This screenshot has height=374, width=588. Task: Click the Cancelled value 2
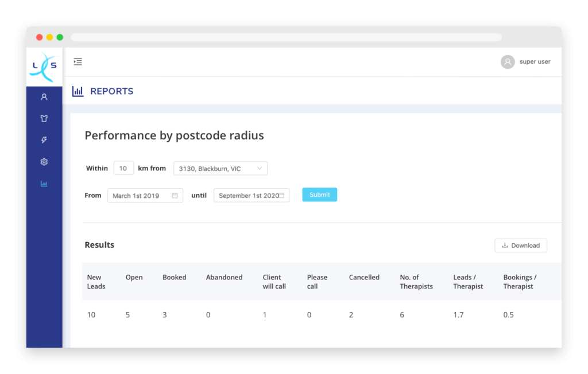pyautogui.click(x=351, y=315)
